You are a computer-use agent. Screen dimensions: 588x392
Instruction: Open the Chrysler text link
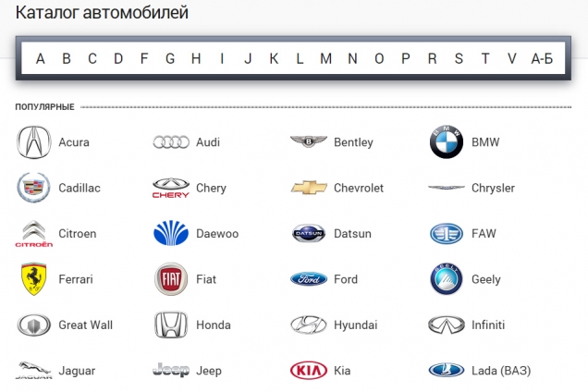click(493, 189)
